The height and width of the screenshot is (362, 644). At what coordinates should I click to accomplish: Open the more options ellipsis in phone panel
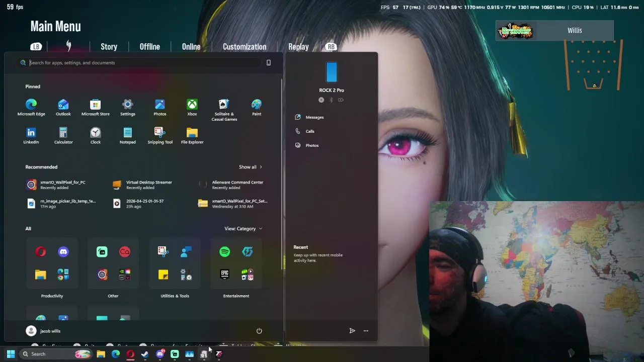pyautogui.click(x=366, y=331)
